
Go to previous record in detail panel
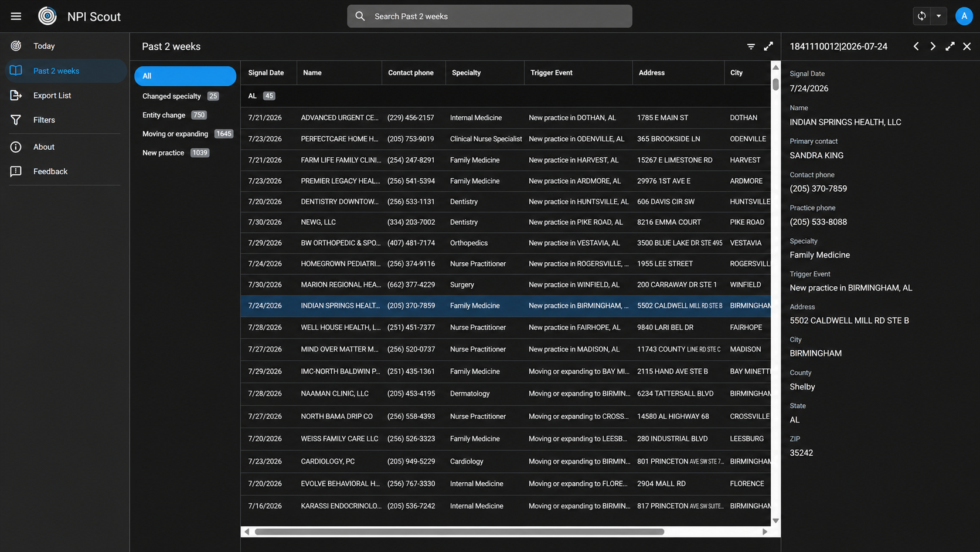point(916,46)
